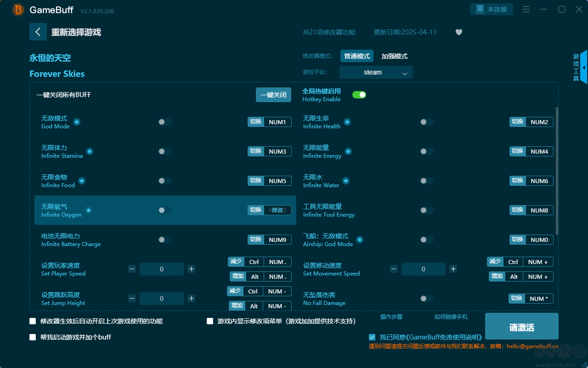Open the steam game platform dropdown
The width and height of the screenshot is (588, 368).
pos(376,72)
